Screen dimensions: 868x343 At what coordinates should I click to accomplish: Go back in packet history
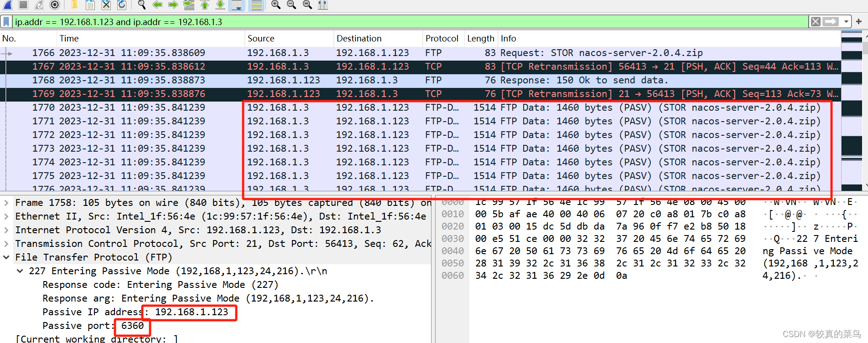click(157, 5)
